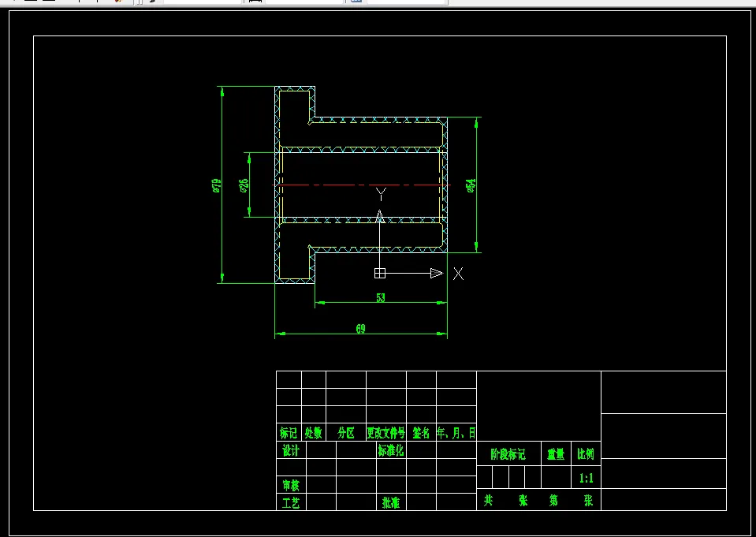Select the ø26 bore dimension text
Viewport: 756px width, 537px height.
244,185
